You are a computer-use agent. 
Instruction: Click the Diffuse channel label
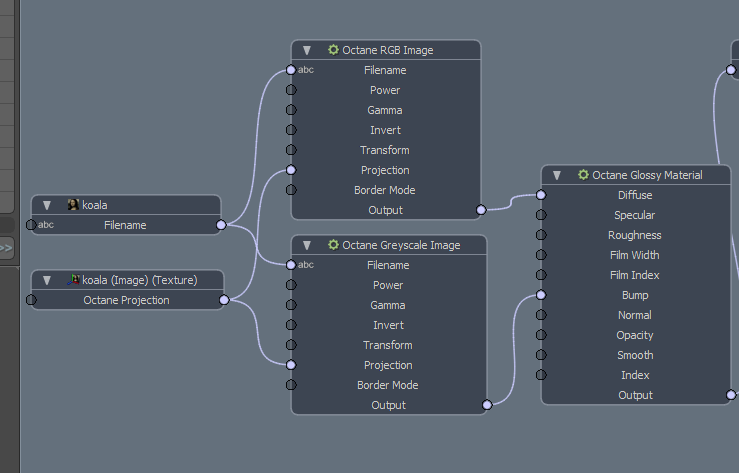coord(635,195)
